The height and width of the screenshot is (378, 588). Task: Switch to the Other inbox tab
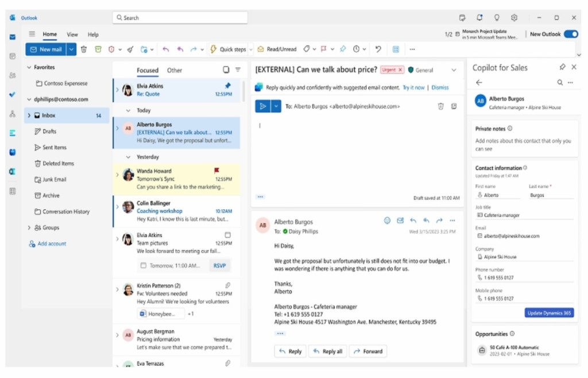[x=174, y=70]
